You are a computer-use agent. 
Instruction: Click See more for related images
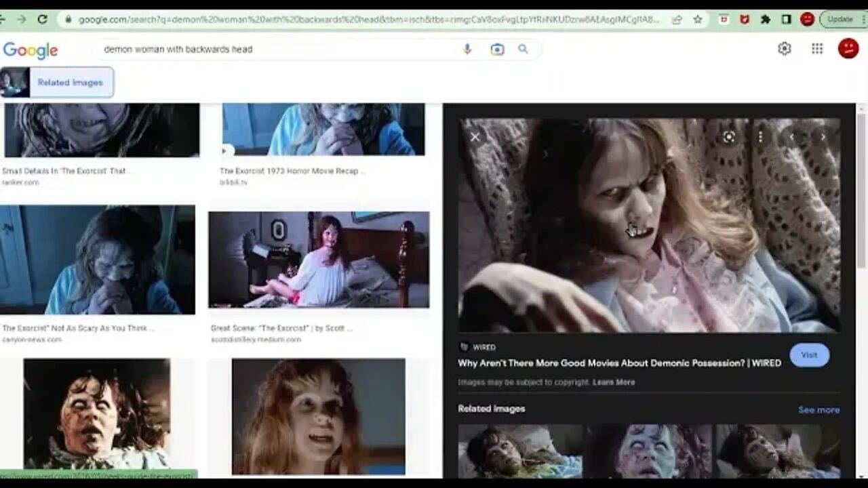click(x=818, y=410)
